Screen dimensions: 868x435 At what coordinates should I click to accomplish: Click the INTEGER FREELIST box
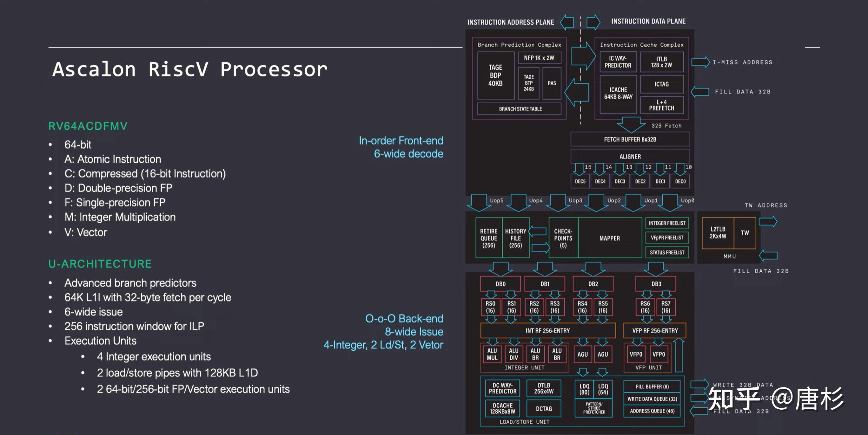667,223
